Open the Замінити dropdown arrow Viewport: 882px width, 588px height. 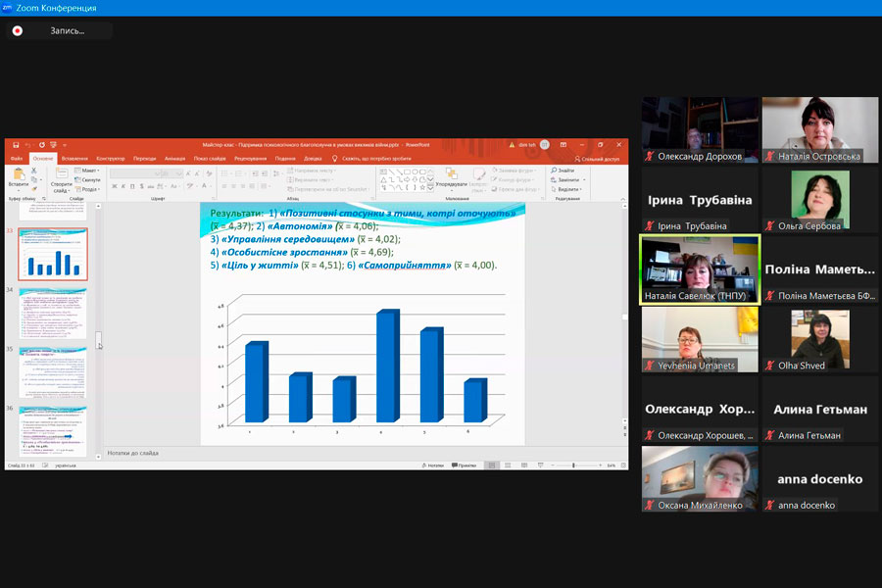584,179
